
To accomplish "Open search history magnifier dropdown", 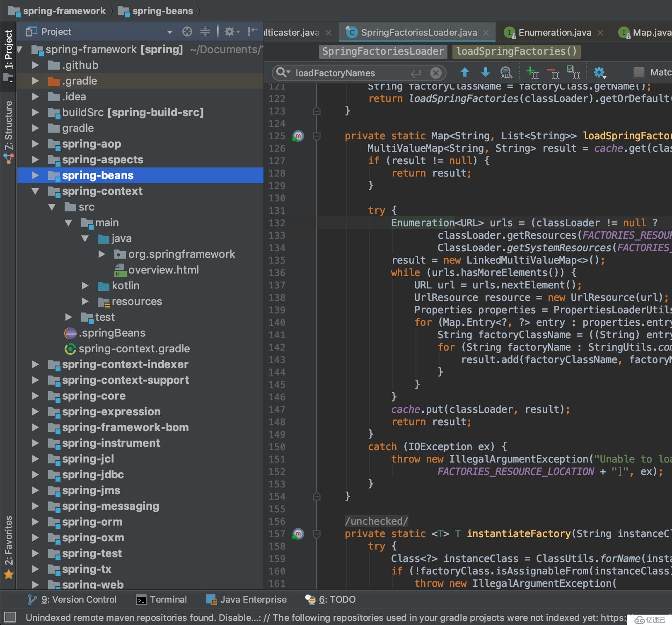I will [x=283, y=73].
